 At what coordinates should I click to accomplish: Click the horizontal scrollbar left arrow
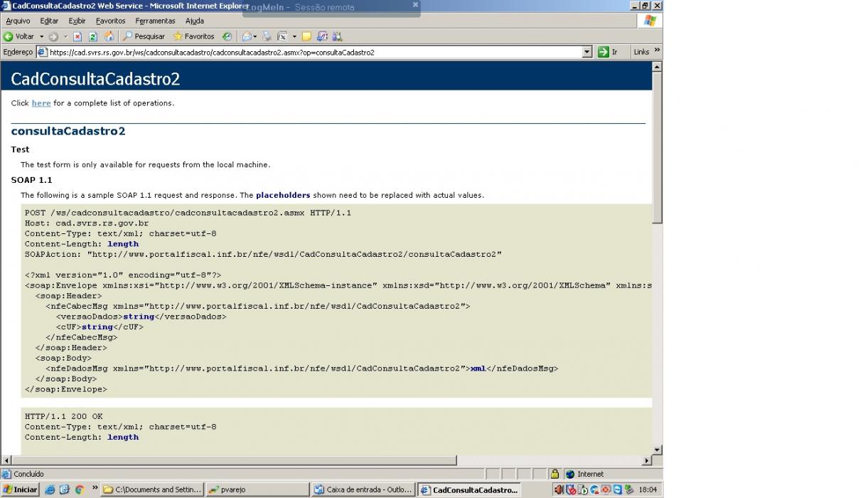click(x=6, y=460)
